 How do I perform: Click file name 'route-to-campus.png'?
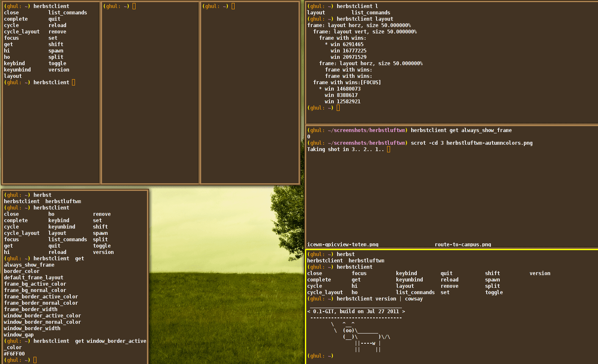coord(463,245)
